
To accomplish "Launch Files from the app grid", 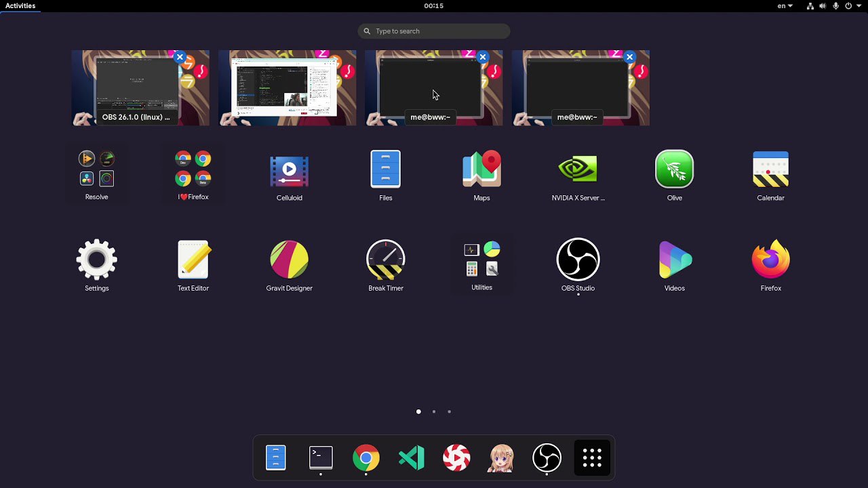I will pos(386,174).
